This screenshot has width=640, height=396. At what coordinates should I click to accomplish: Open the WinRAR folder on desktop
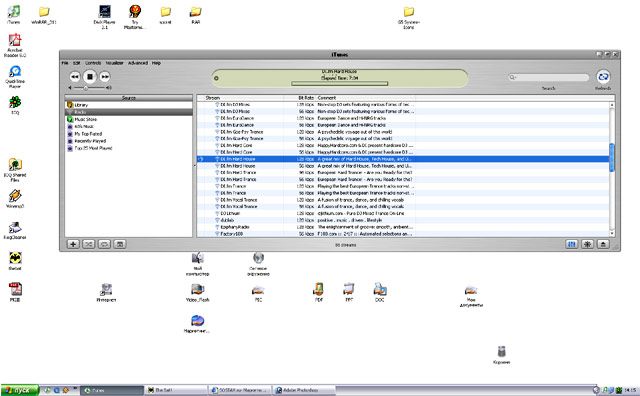(44, 15)
